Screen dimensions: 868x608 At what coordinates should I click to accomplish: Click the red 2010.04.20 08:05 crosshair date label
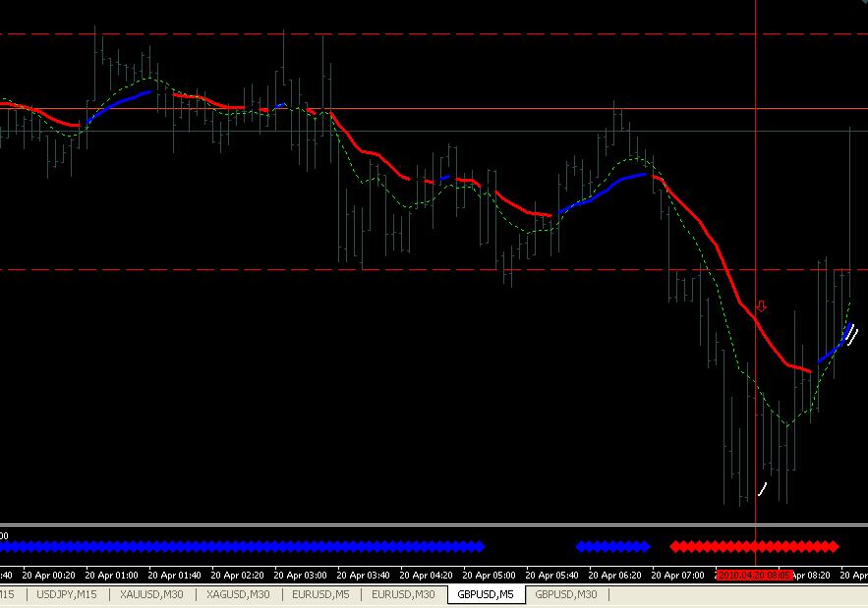pyautogui.click(x=755, y=576)
